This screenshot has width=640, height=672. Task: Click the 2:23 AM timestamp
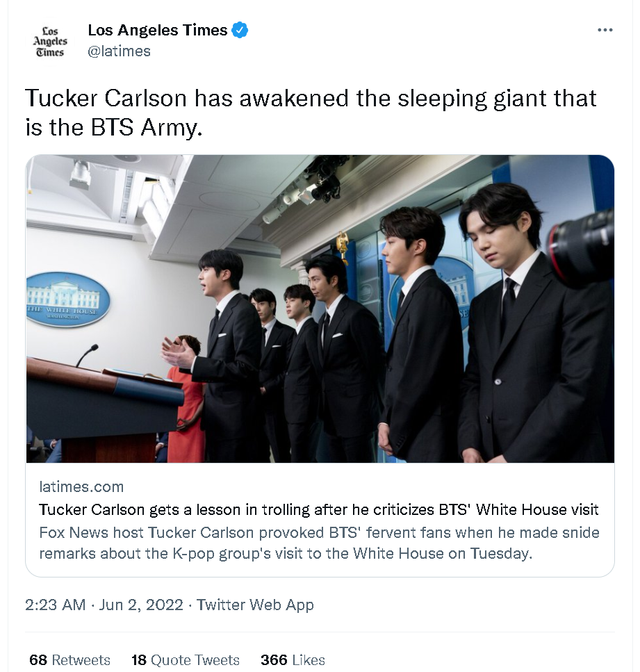tap(55, 605)
